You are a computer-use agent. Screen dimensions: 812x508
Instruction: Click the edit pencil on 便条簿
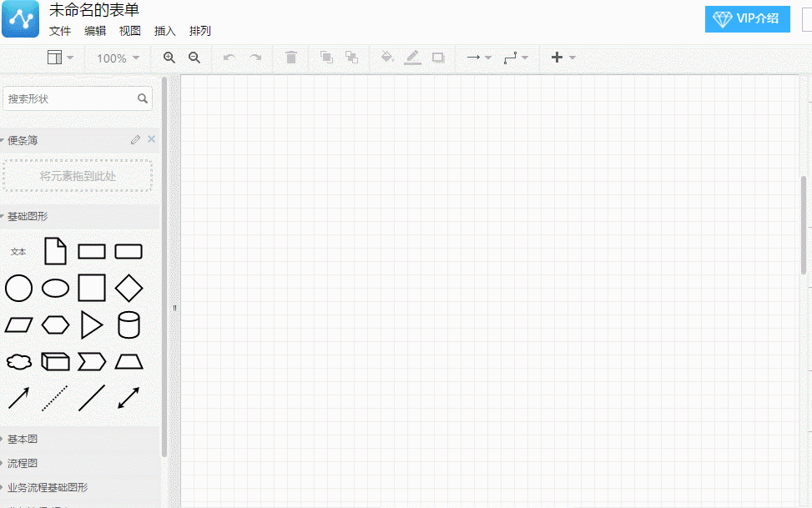135,140
